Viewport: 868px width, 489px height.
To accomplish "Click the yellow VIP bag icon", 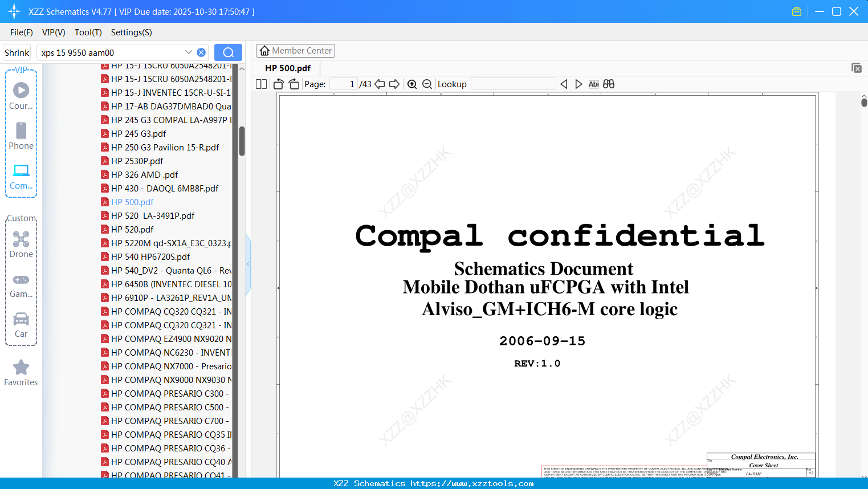I will (x=797, y=11).
